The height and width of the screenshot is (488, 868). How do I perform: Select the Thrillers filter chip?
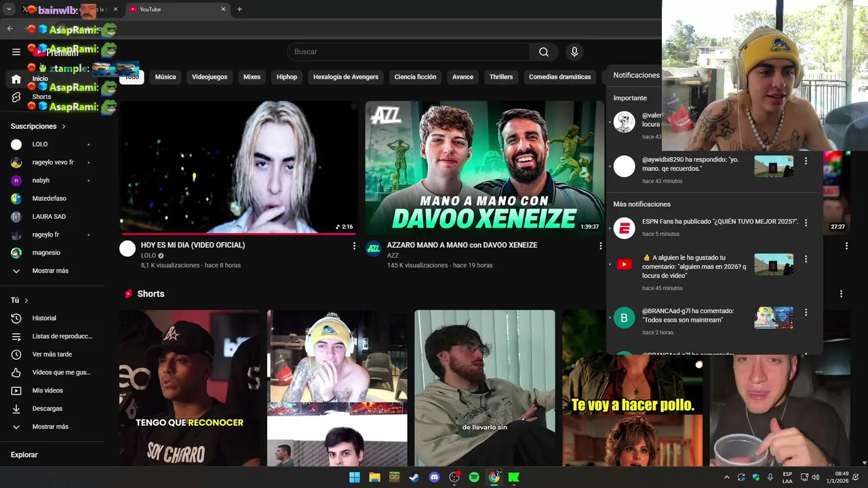coord(501,77)
